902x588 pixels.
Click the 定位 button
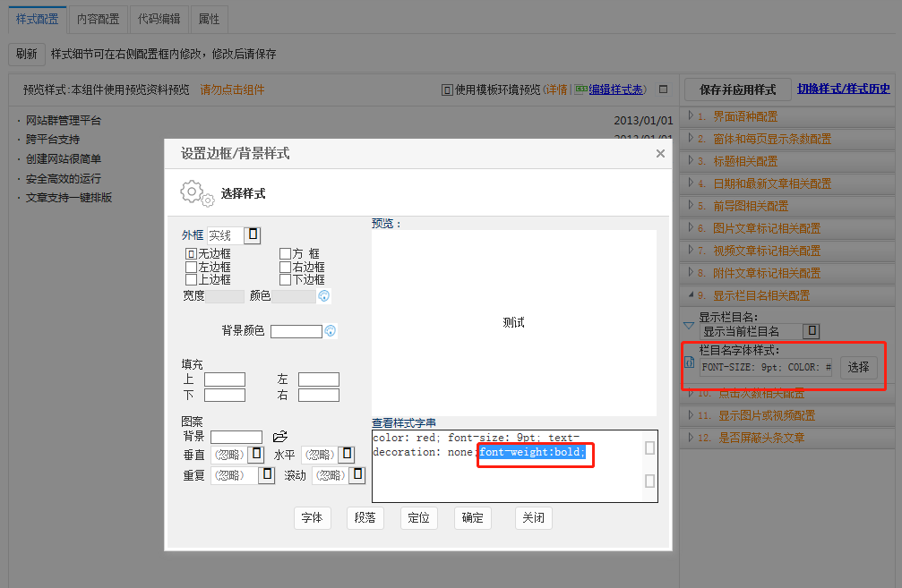click(419, 518)
